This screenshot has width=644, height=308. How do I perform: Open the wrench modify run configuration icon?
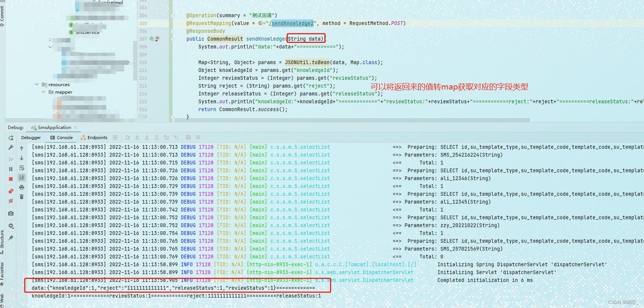point(11,148)
